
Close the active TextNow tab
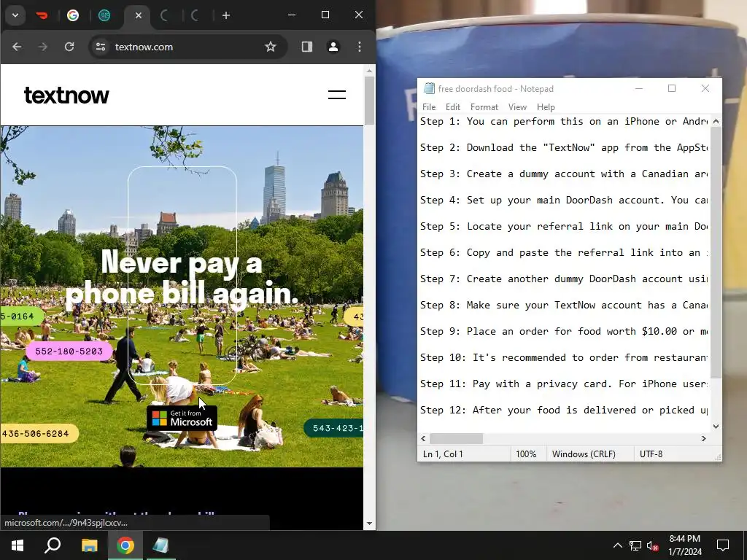pyautogui.click(x=138, y=15)
